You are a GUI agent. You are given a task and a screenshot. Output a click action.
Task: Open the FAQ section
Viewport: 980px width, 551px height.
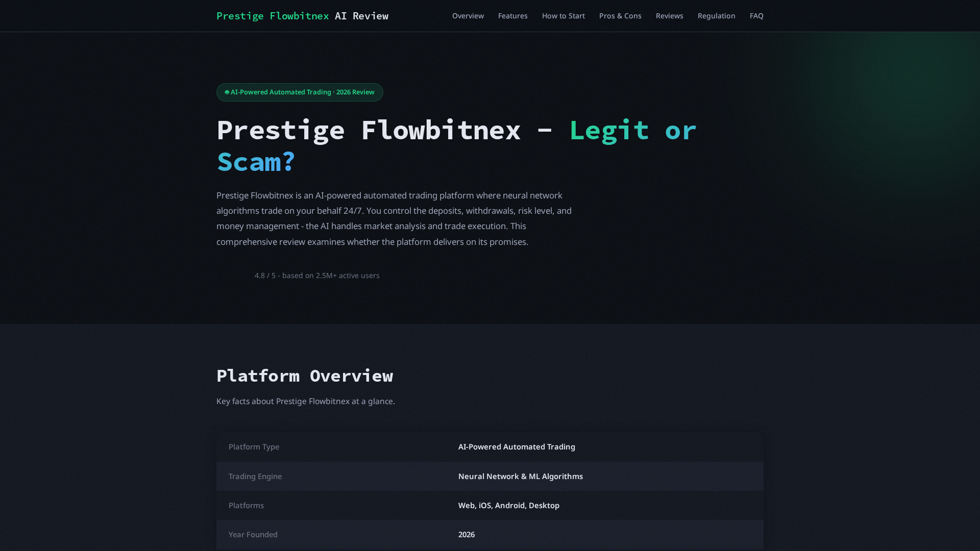click(756, 16)
